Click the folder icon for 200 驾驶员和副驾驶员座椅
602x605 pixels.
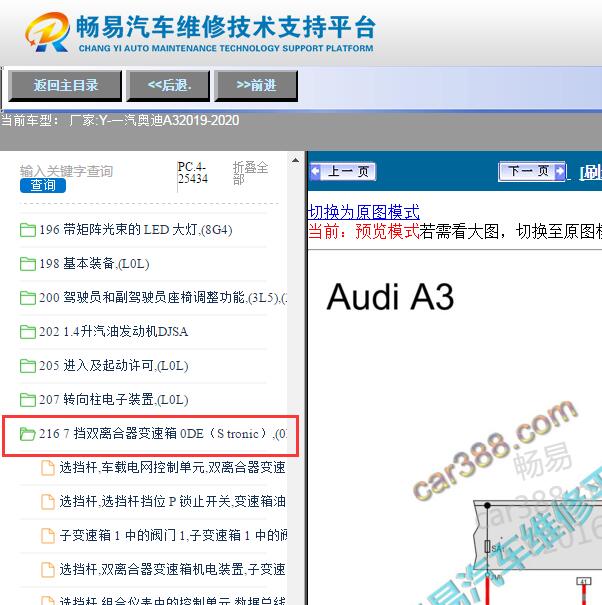[x=28, y=298]
